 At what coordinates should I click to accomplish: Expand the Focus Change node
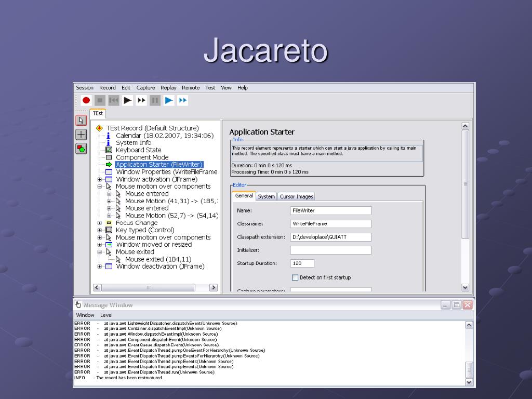[99, 223]
